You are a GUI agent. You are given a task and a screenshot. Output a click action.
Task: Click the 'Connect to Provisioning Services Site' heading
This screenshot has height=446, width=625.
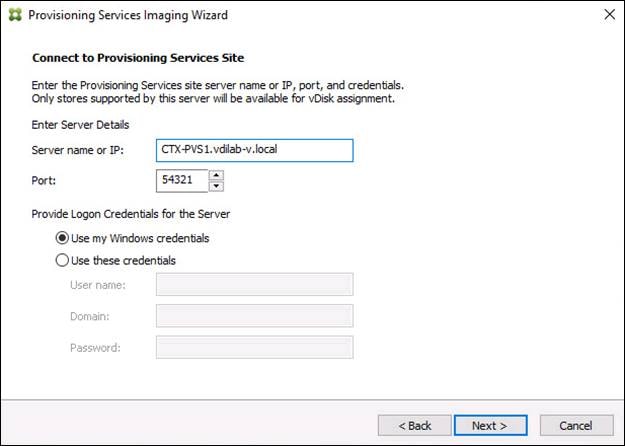pyautogui.click(x=138, y=58)
